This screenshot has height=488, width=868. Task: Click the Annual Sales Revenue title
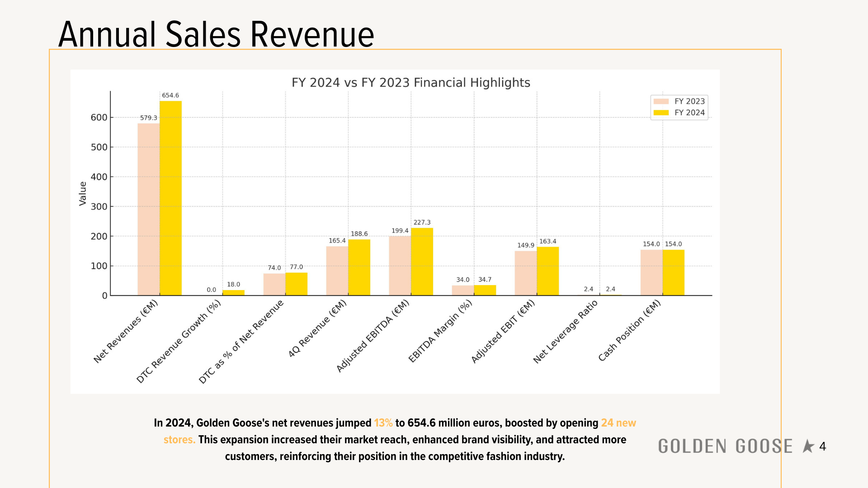[216, 34]
